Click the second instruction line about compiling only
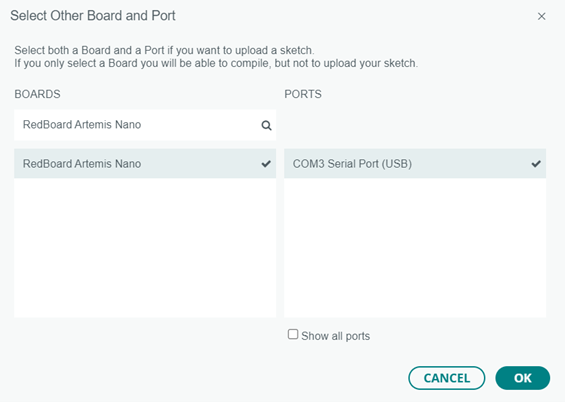The height and width of the screenshot is (402, 565). click(x=216, y=63)
